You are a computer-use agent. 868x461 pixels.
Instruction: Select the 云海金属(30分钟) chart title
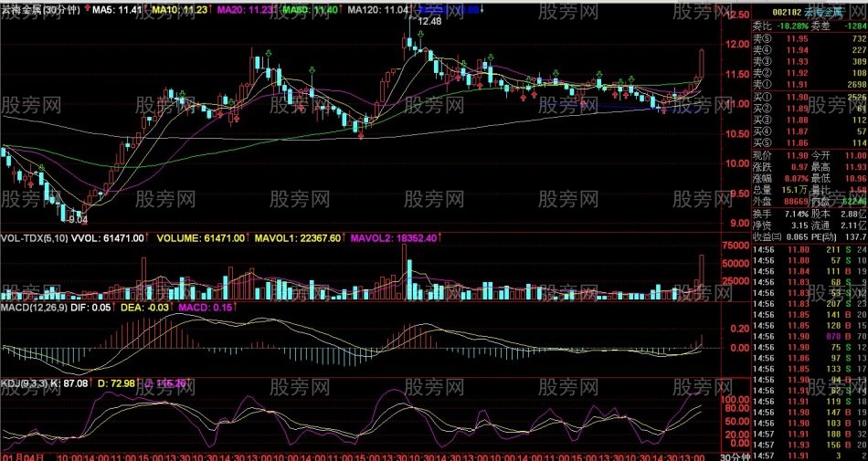pos(41,9)
